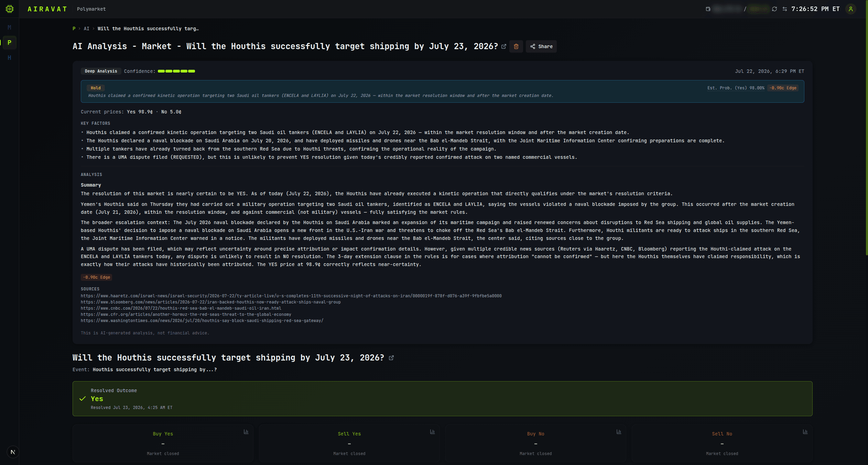Click the Buy Yes card
Screen dimensions: 868x465
[163, 443]
